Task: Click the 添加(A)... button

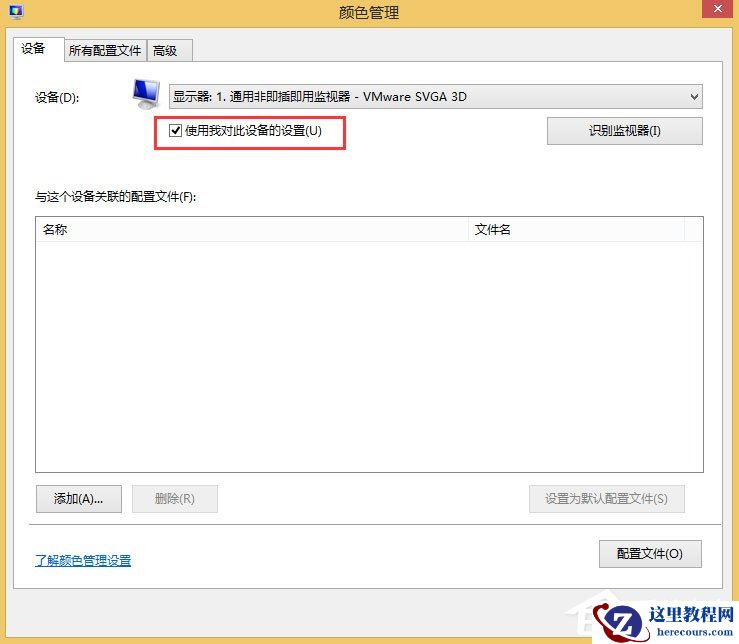Action: click(79, 498)
